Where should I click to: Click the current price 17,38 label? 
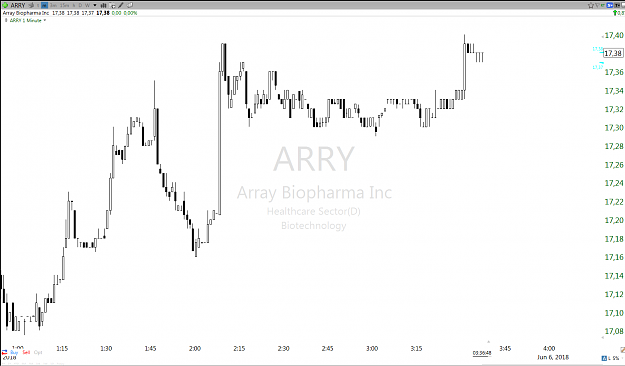[613, 53]
